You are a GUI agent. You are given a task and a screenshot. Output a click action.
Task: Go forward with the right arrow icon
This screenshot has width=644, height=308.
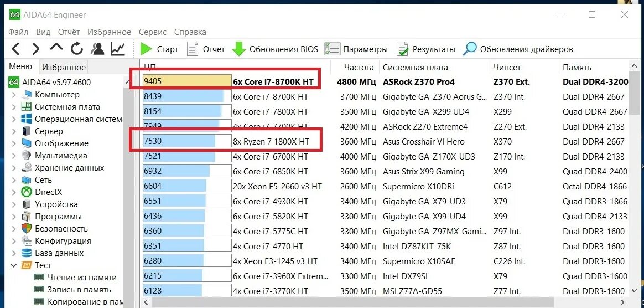coord(36,49)
